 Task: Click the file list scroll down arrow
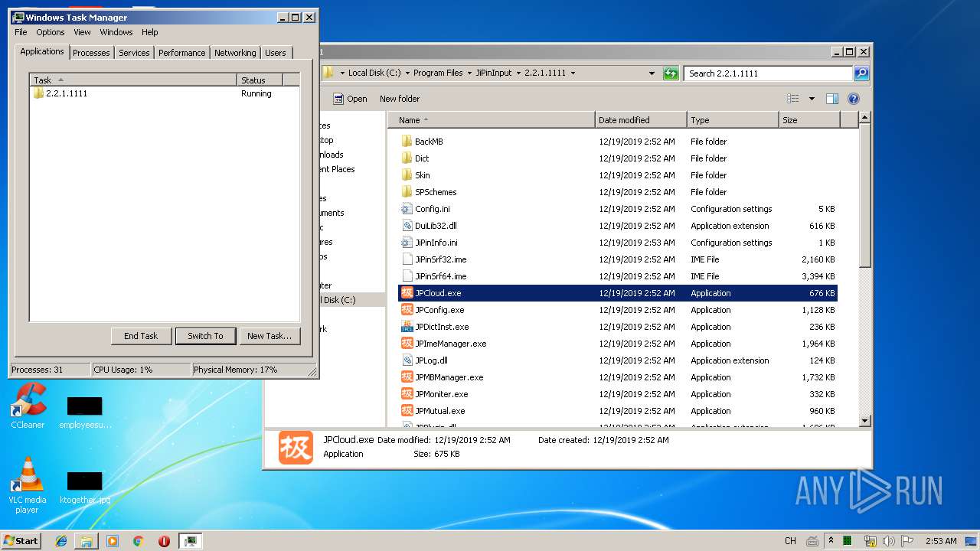(x=865, y=420)
